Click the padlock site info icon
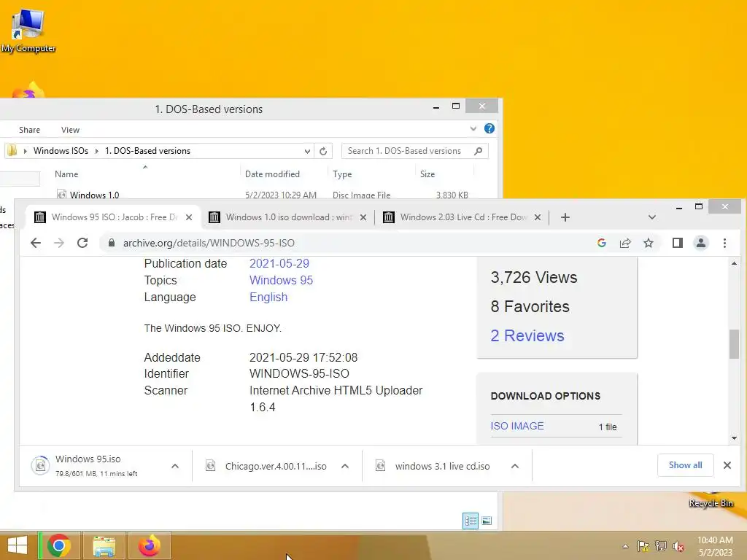The image size is (747, 560). point(112,243)
